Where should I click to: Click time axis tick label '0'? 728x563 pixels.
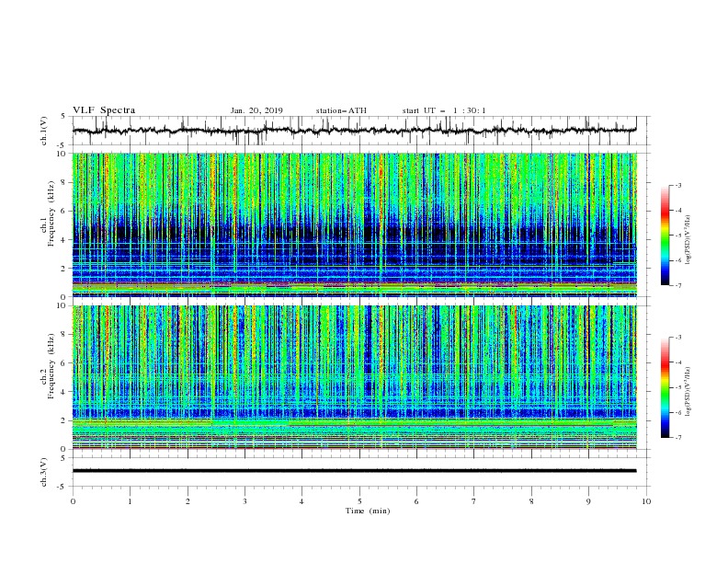point(73,501)
